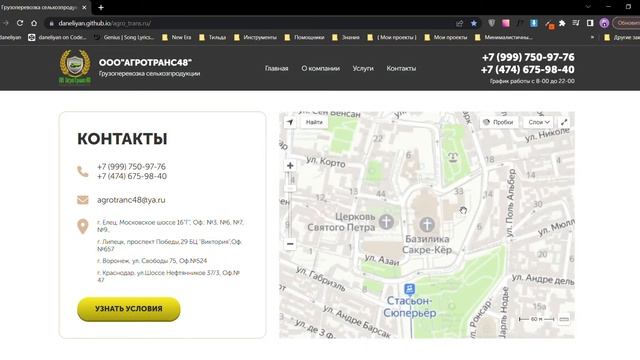Click the Sacré-Cœur basilica cross marker
This screenshot has height=360, width=640.
tap(427, 224)
